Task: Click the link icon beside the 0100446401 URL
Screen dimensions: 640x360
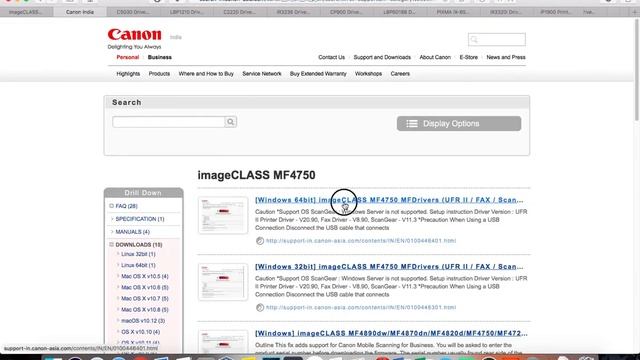Action: tap(260, 241)
